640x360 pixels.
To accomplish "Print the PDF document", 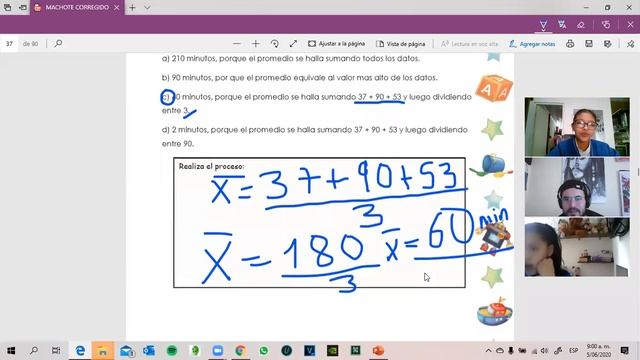I will click(570, 44).
